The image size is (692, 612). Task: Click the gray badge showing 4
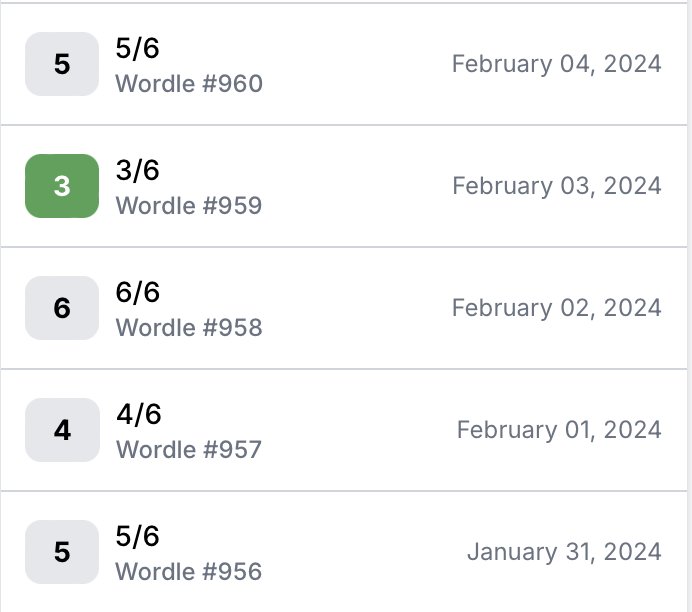click(62, 430)
